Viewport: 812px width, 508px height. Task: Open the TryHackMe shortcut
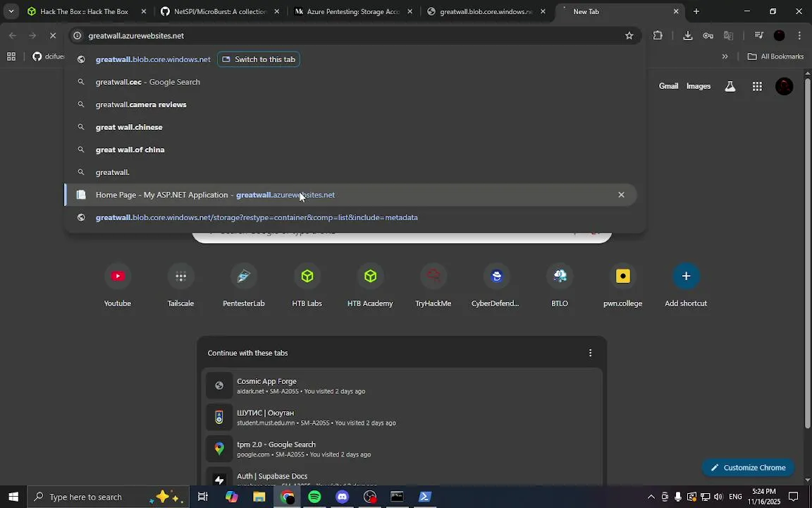[x=433, y=285]
